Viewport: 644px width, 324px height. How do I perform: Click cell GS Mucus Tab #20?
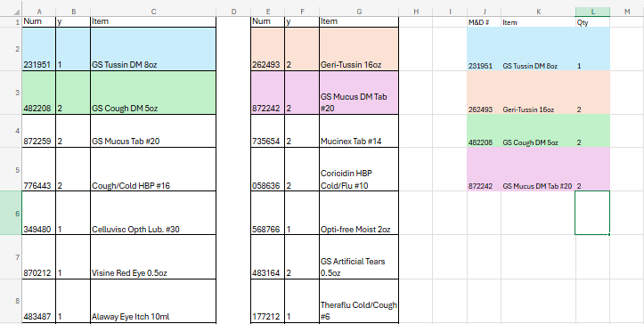click(153, 131)
